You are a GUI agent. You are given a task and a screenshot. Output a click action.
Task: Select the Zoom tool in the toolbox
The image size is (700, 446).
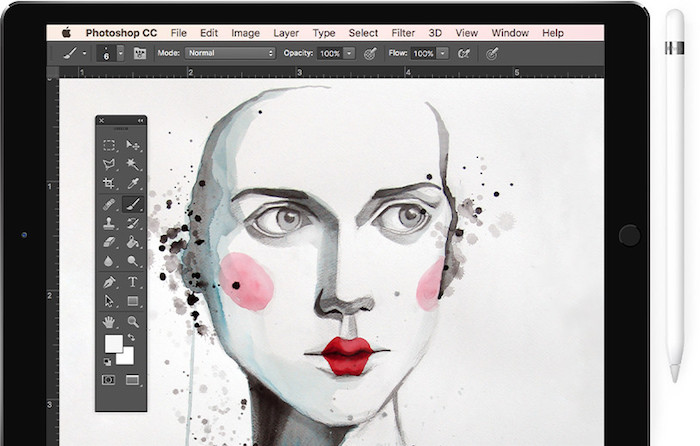132,321
